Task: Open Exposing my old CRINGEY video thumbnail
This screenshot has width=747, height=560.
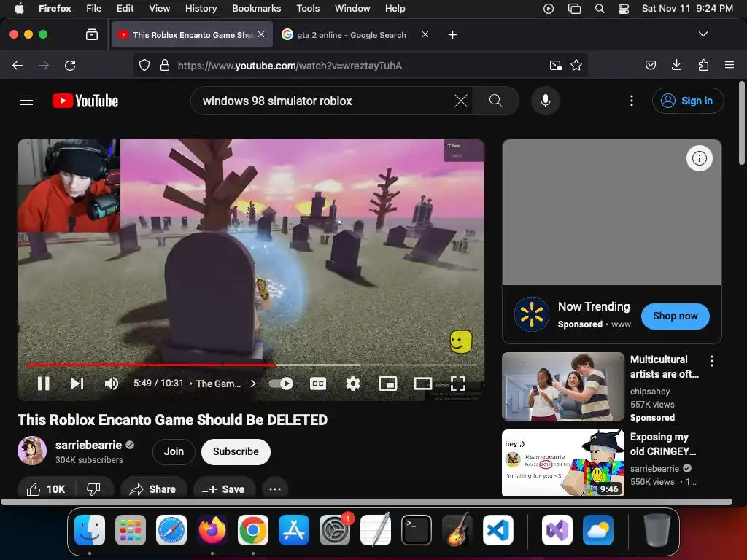Action: [562, 463]
